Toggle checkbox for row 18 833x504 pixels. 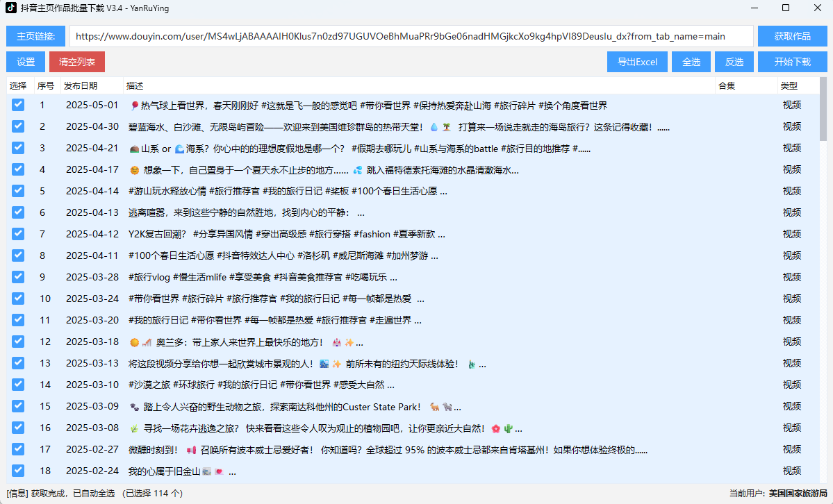(x=18, y=470)
